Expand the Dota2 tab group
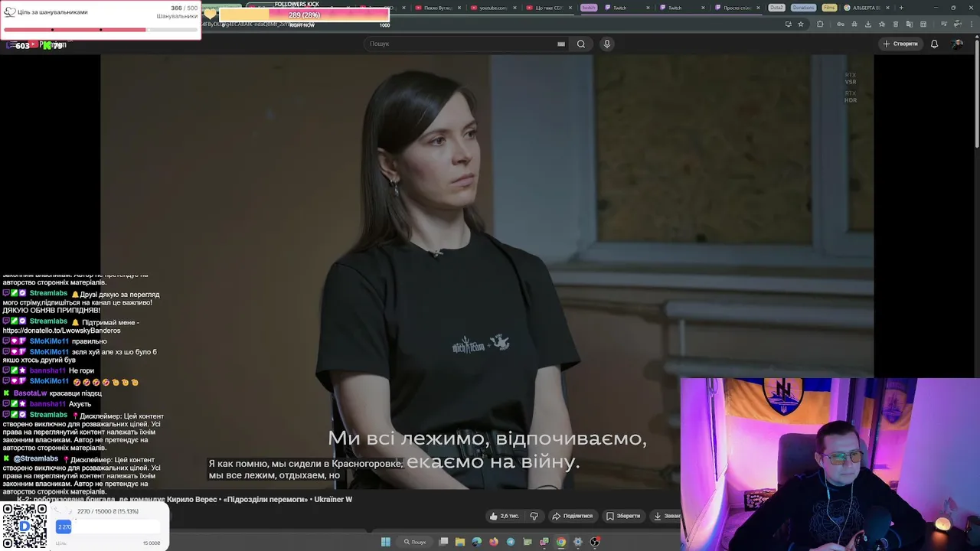 click(777, 8)
